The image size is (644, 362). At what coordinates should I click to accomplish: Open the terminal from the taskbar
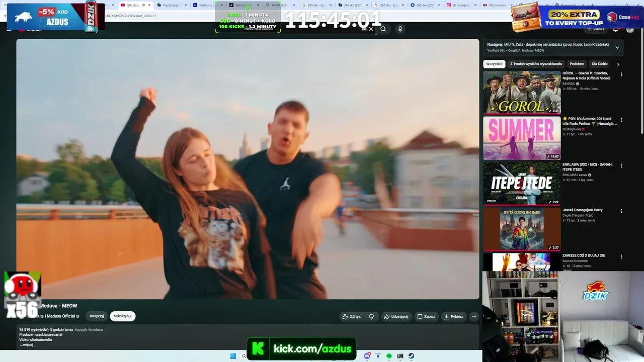pos(400,356)
